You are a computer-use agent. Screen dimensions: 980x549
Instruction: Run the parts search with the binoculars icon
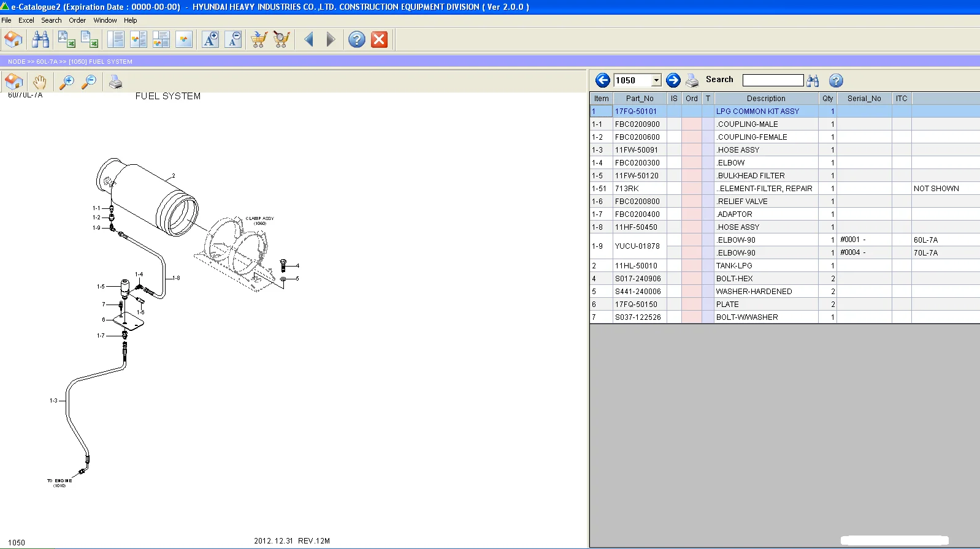pos(813,80)
